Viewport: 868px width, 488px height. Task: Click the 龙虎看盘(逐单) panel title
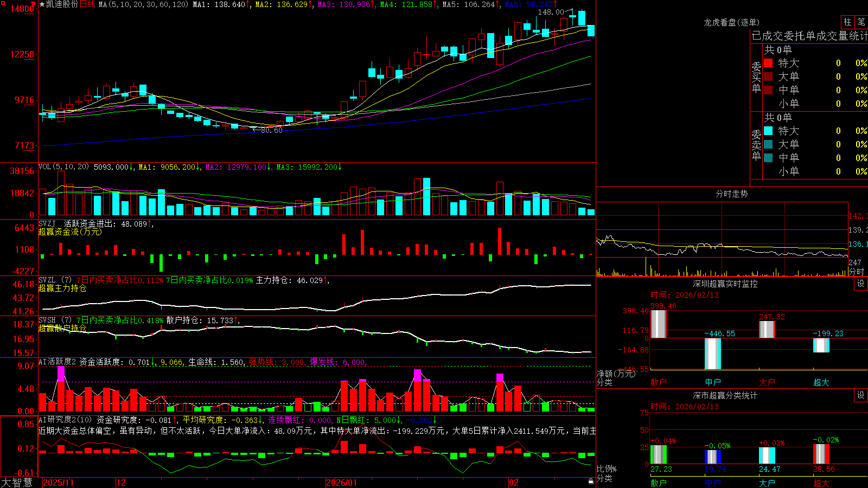(x=731, y=22)
